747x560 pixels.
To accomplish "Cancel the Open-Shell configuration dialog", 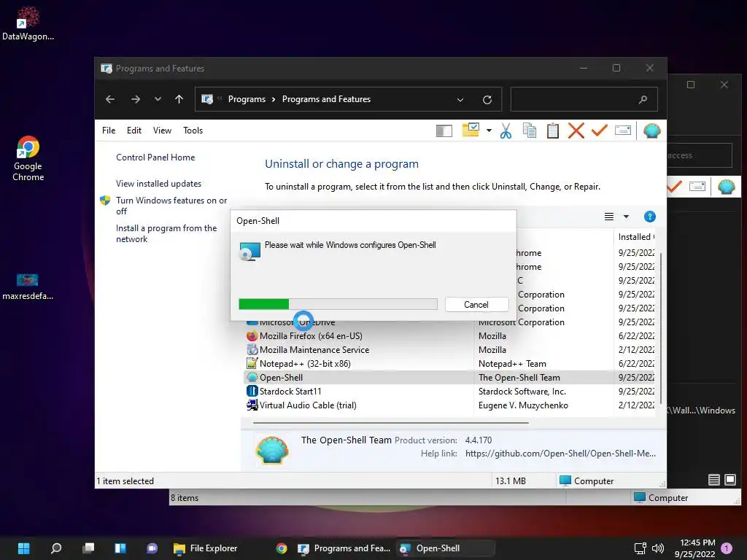I will coord(476,304).
